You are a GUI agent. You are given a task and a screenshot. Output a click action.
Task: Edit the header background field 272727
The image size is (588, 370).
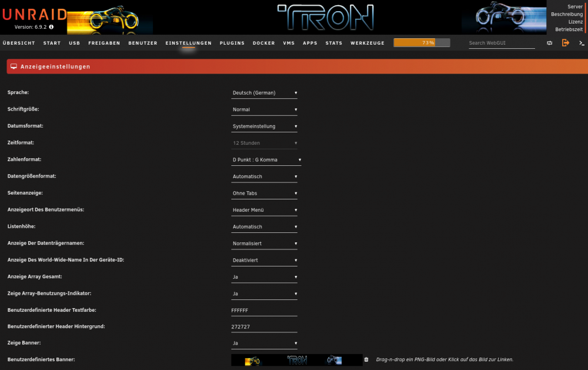click(x=265, y=327)
